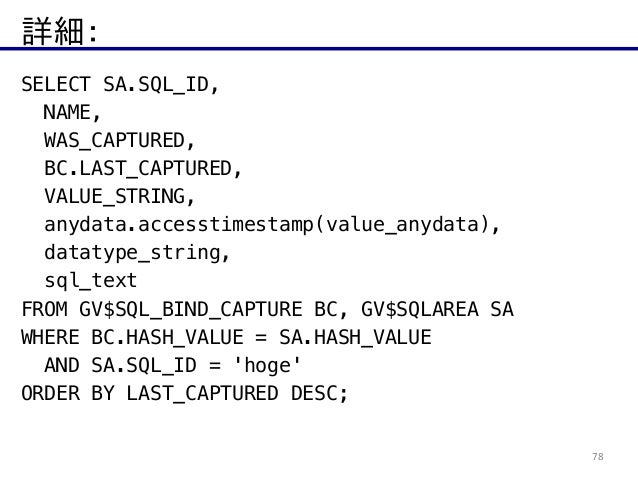Click the ORDER BY LAST_CAPTURED DESC line
The image size is (638, 479).
(x=185, y=394)
